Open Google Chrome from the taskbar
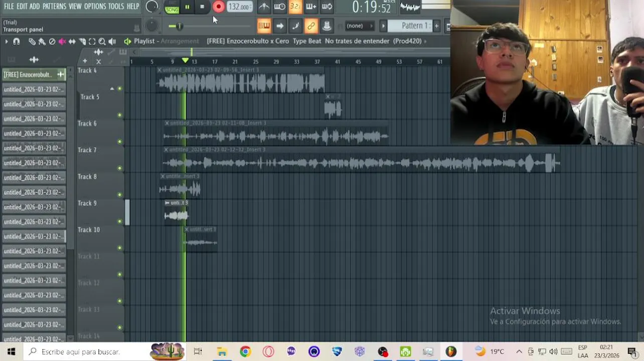Viewport: 644px width, 361px height. point(245,351)
